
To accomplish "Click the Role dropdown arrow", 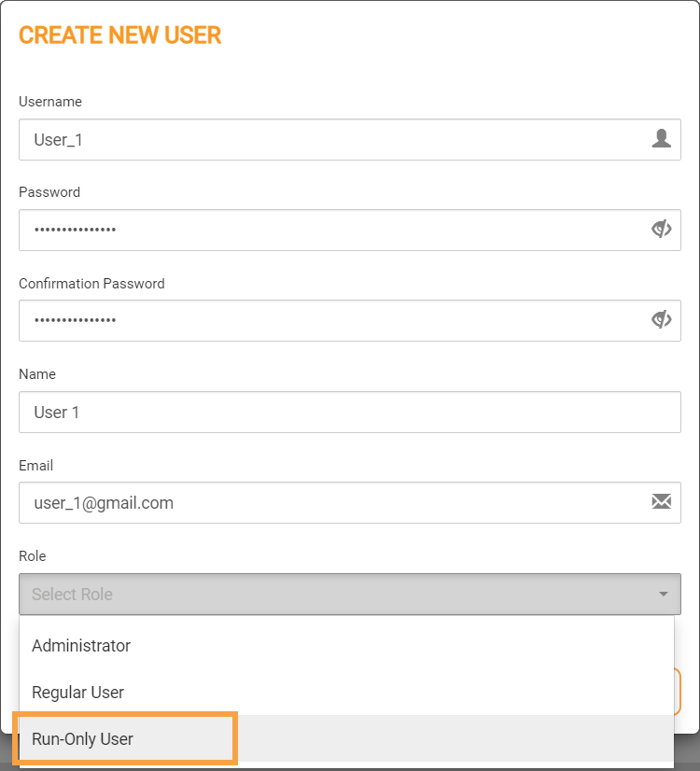I will [x=663, y=594].
